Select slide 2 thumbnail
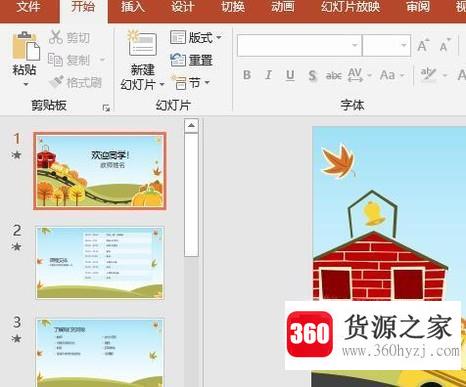 tap(100, 263)
